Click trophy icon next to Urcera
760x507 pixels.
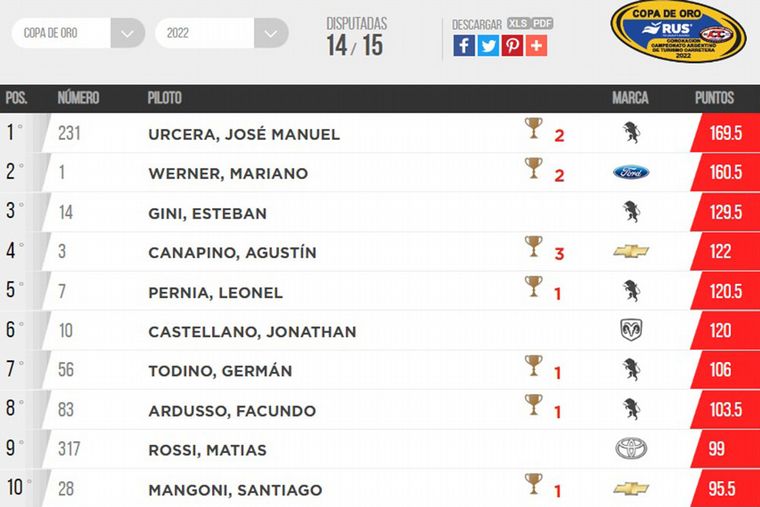tap(534, 129)
